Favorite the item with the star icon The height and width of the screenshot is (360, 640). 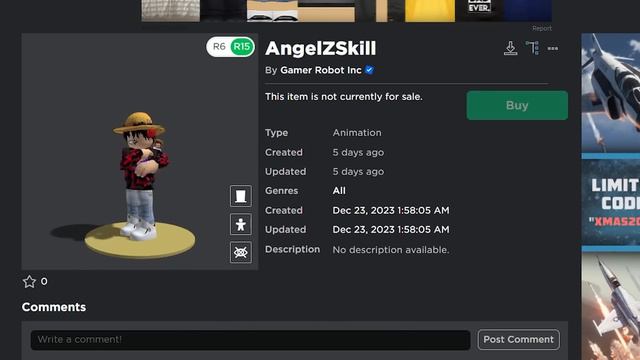click(x=29, y=282)
